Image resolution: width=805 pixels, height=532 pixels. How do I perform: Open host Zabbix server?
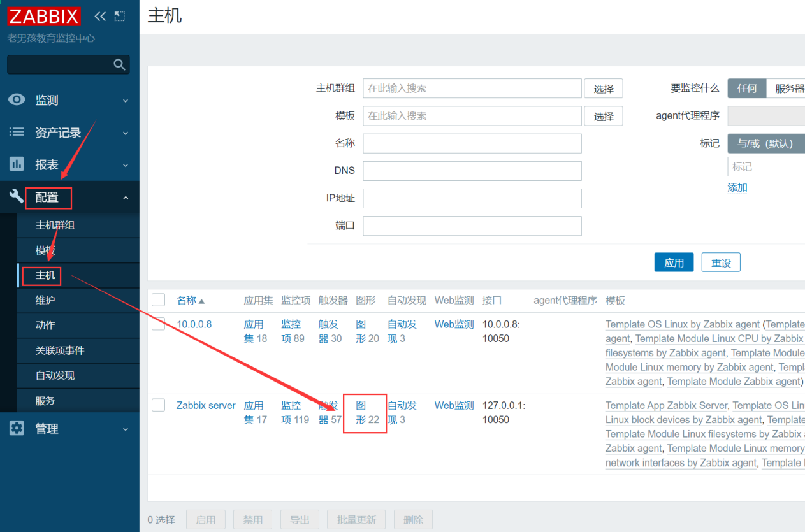tap(206, 405)
